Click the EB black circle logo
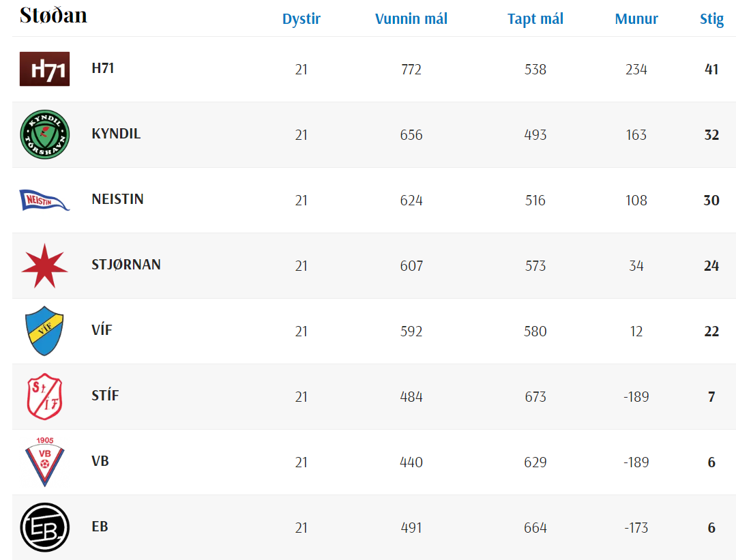This screenshot has width=736, height=560. click(44, 527)
